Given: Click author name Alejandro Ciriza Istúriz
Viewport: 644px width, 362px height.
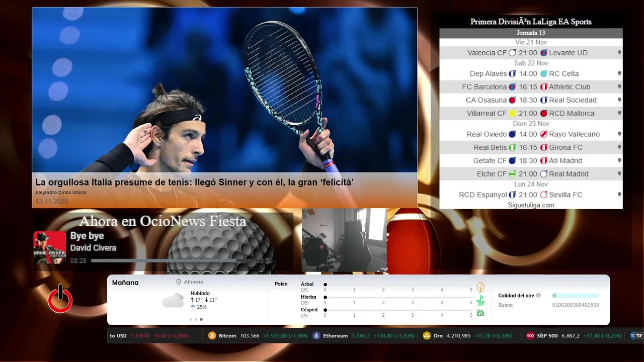Looking at the screenshot, I should [x=61, y=193].
